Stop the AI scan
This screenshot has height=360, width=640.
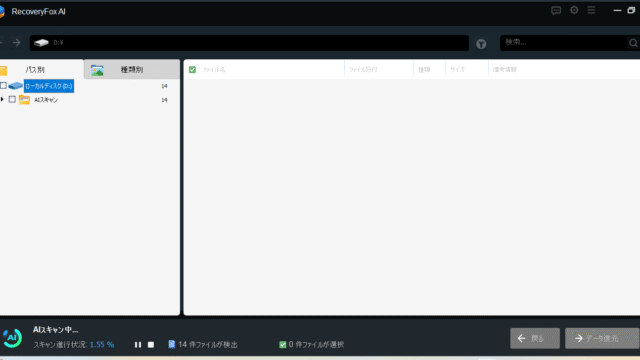[151, 344]
